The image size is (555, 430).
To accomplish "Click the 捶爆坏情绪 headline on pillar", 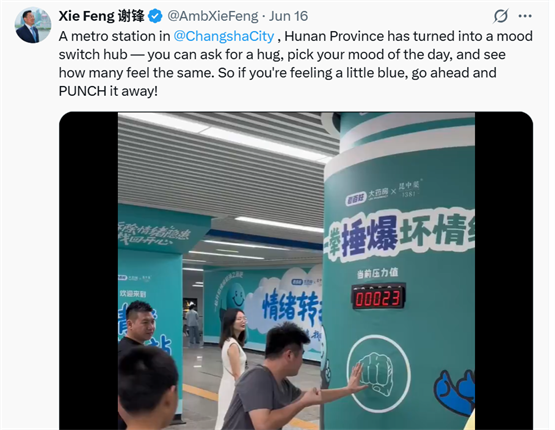I will (x=400, y=235).
